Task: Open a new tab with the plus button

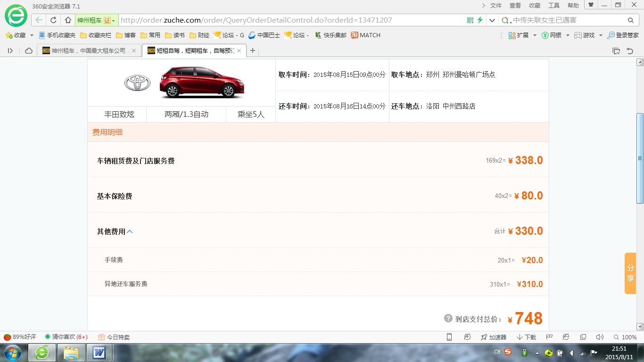Action: click(x=253, y=50)
